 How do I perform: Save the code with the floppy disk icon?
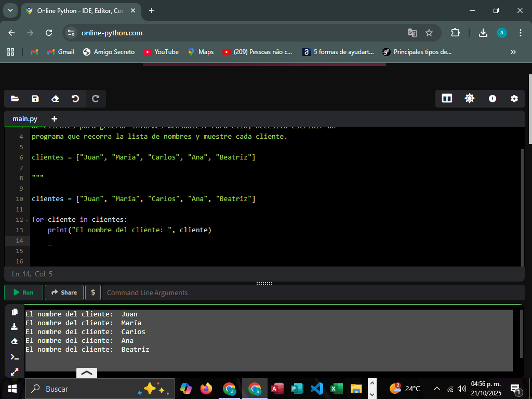pyautogui.click(x=35, y=99)
